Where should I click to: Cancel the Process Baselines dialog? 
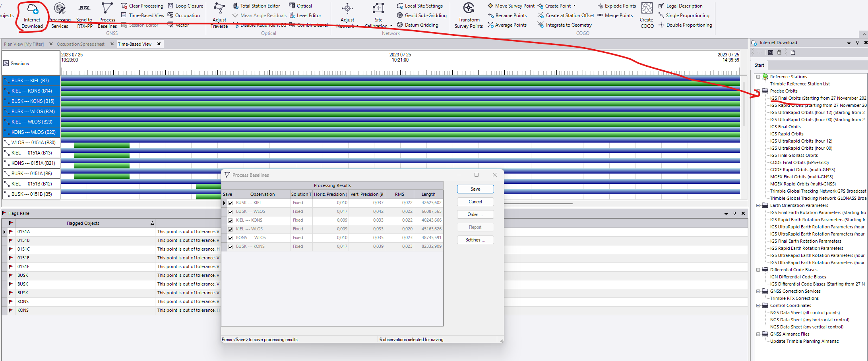coord(475,202)
